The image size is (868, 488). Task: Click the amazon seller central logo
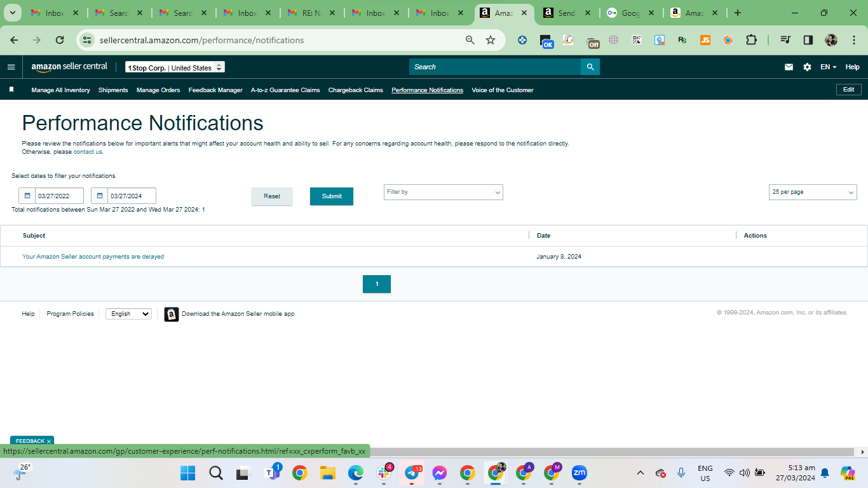click(69, 67)
